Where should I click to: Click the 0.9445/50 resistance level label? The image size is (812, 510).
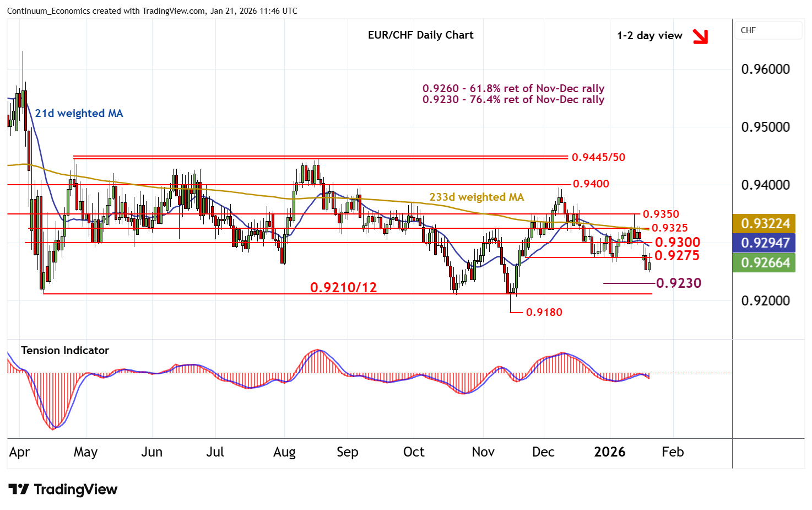click(598, 157)
